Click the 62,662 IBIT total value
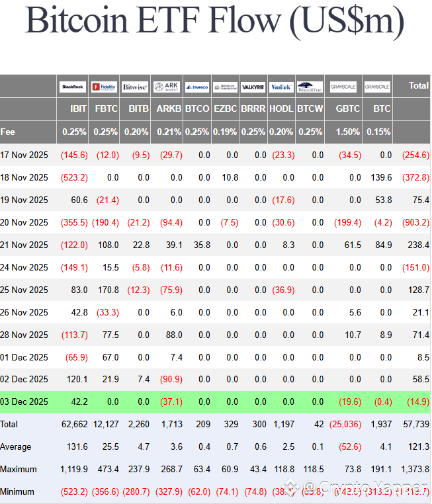The height and width of the screenshot is (504, 432). point(75,424)
